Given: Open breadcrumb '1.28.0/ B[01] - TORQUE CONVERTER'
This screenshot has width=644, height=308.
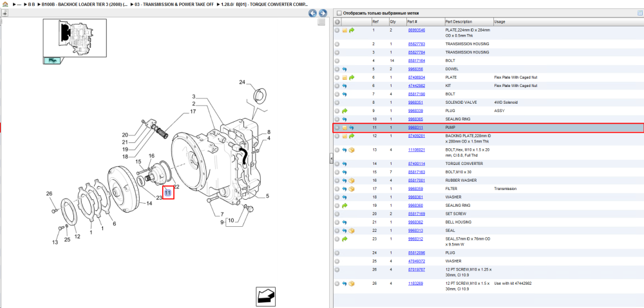Looking at the screenshot, I should coord(266,4).
